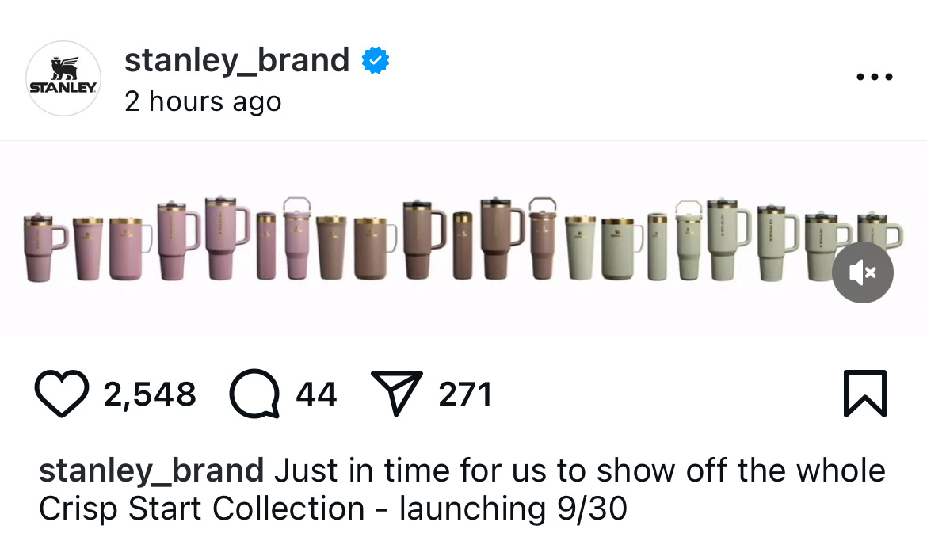The height and width of the screenshot is (560, 927).
Task: Click the "Crisp Start Collection" caption text
Action: click(202, 509)
